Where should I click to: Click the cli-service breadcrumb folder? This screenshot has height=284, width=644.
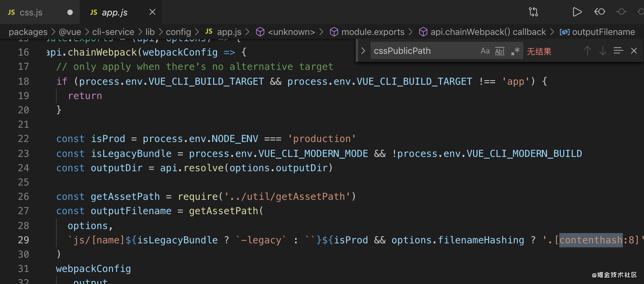[113, 32]
